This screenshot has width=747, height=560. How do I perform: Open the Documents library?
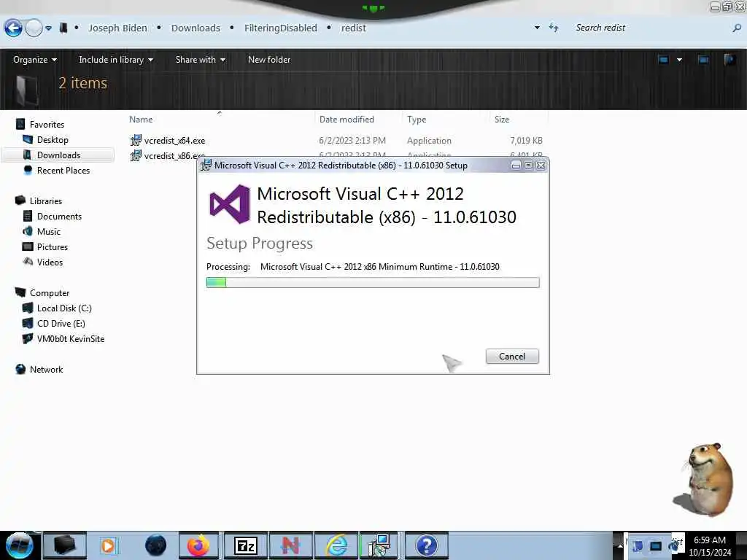(59, 216)
